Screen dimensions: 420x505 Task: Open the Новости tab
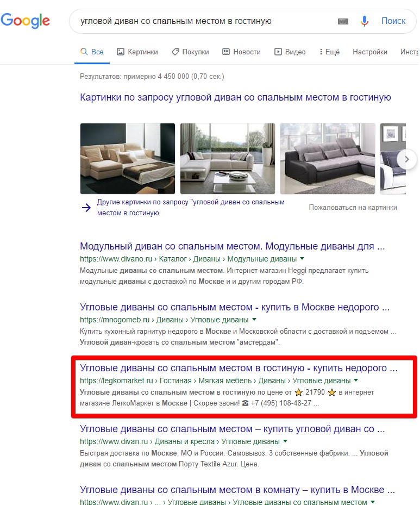coord(241,52)
